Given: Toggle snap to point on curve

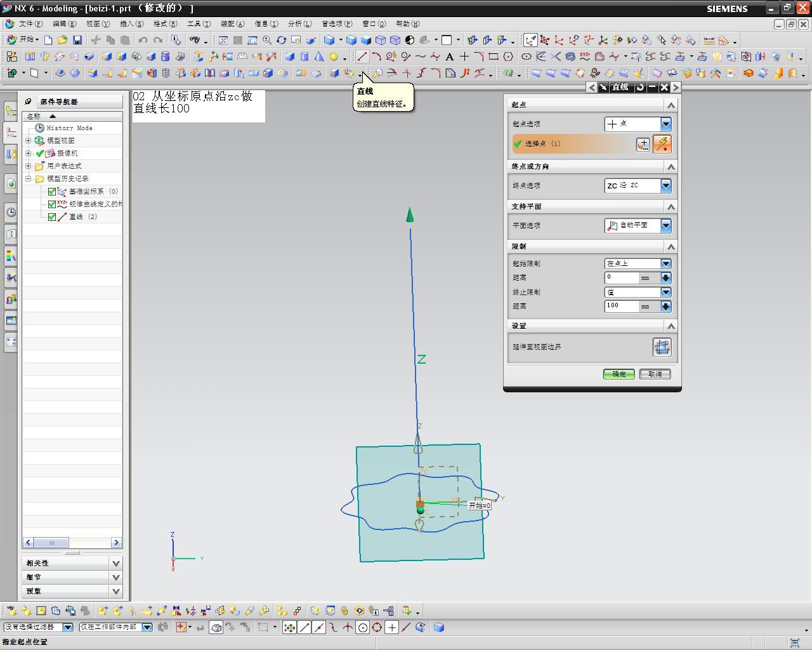Looking at the screenshot, I should click(406, 628).
